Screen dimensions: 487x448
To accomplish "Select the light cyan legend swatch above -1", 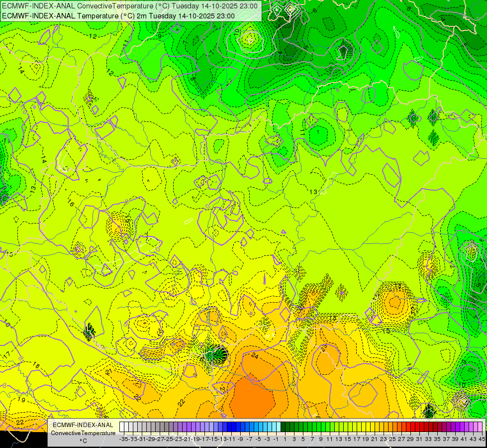I will [274, 427].
